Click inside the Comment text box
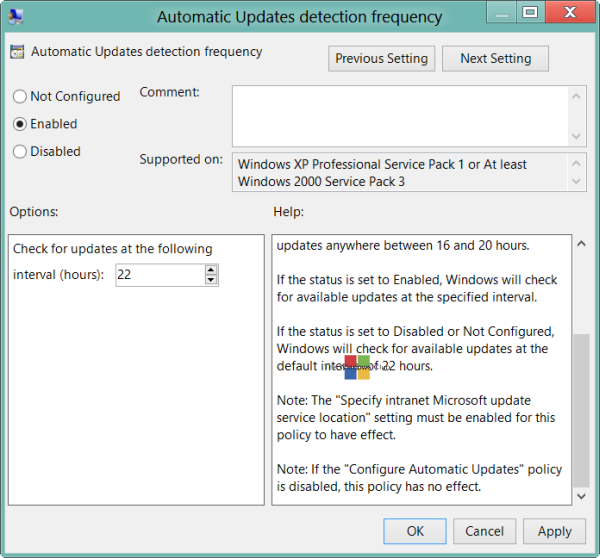The height and width of the screenshot is (558, 600). pyautogui.click(x=400, y=115)
